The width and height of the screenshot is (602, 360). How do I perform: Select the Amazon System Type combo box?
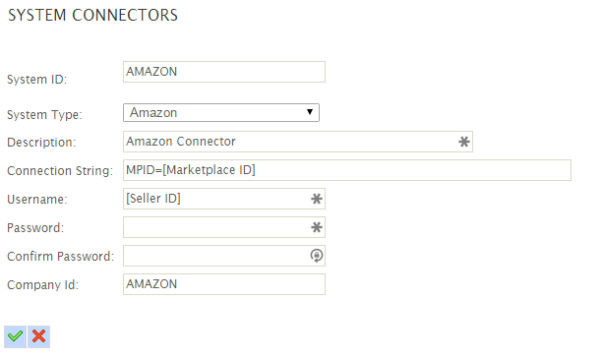click(221, 112)
